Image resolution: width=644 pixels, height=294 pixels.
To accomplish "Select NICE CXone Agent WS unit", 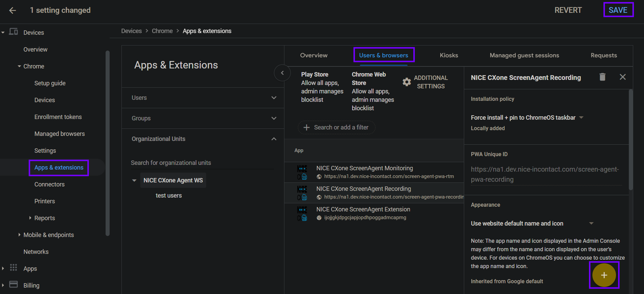I will tap(173, 180).
